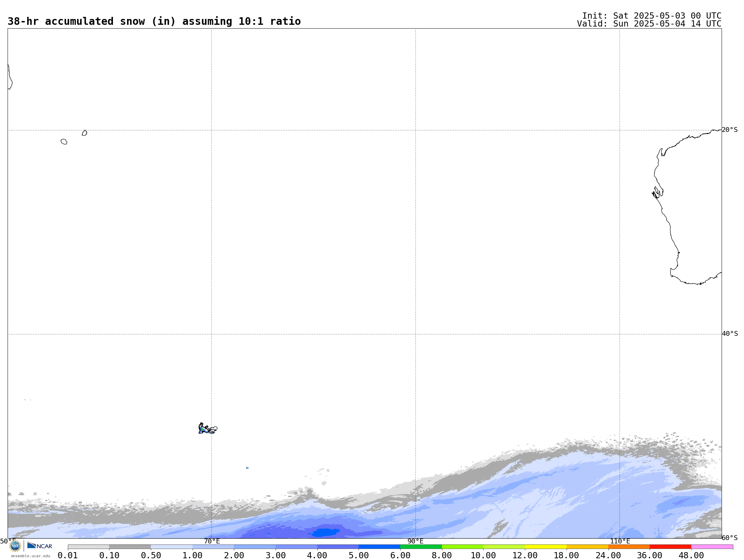Click the pale blue 0.50 legend swatch
This screenshot has width=744, height=560.
click(172, 547)
